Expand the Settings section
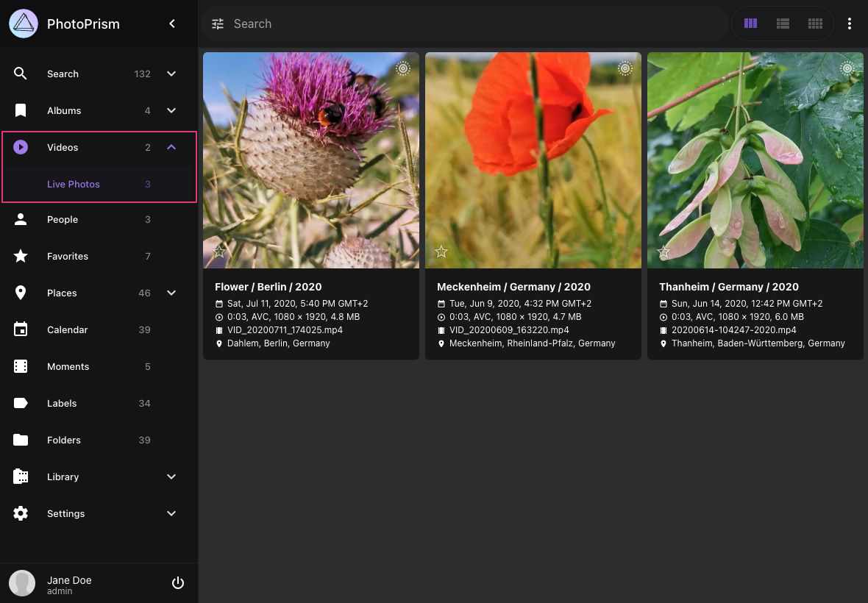Viewport: 868px width, 603px height. [171, 513]
